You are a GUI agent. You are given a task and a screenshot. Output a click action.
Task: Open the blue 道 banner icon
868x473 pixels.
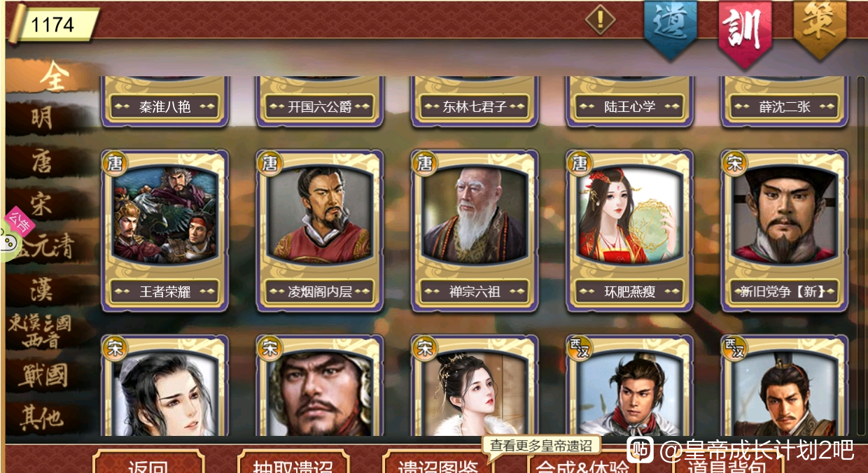671,29
